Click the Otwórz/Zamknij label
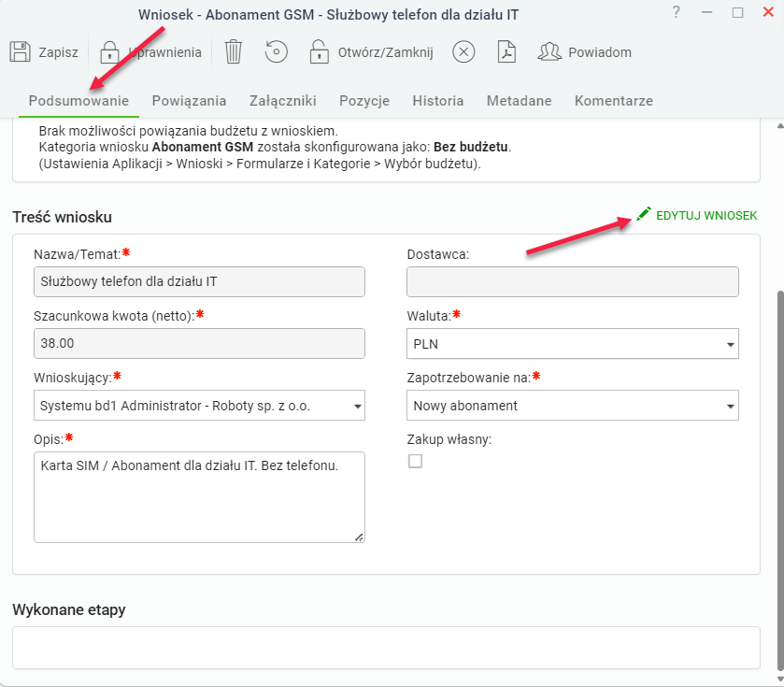The width and height of the screenshot is (784, 687). click(386, 52)
